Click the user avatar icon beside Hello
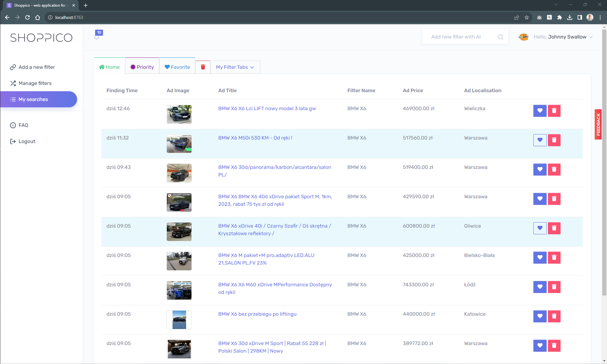This screenshot has width=607, height=364. [524, 37]
